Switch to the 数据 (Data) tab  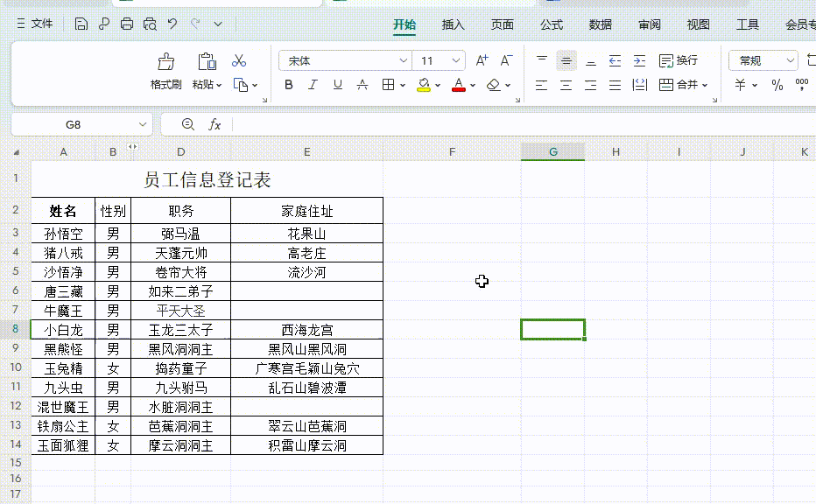pyautogui.click(x=601, y=24)
